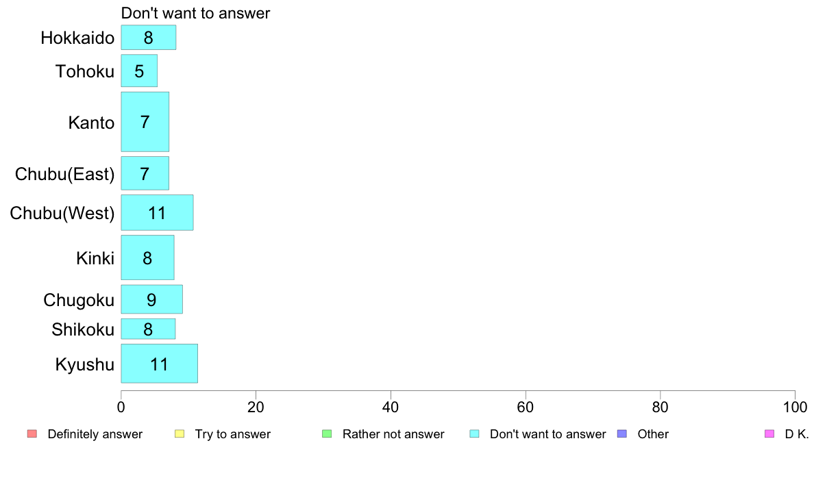The width and height of the screenshot is (814, 504).
Task: Select the Kinki bar showing 8
Action: pos(147,257)
